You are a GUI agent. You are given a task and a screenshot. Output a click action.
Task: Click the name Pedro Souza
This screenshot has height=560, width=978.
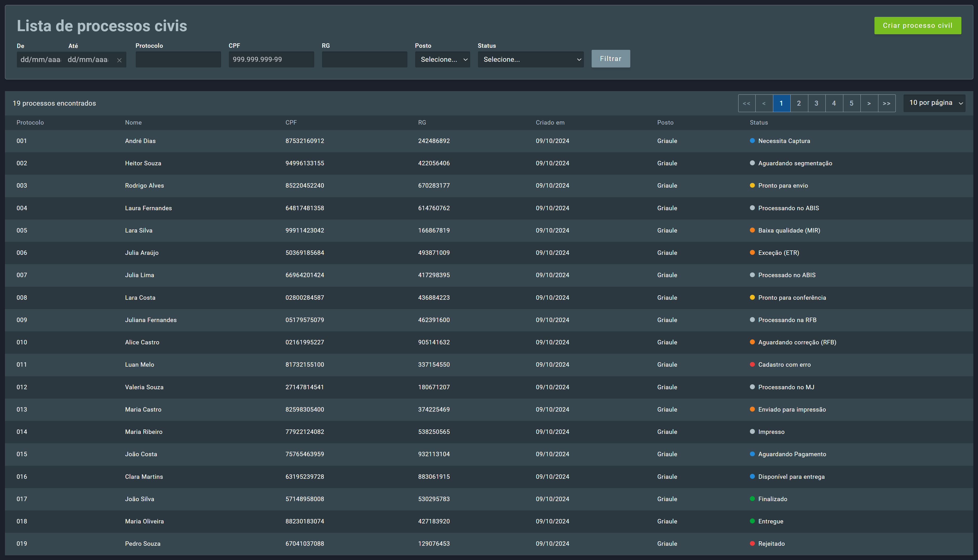pyautogui.click(x=142, y=543)
